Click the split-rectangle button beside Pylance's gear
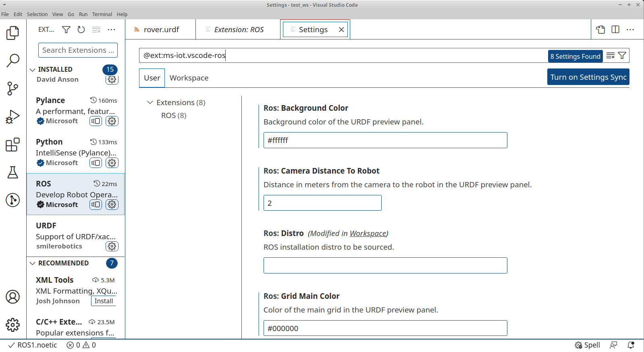 click(96, 121)
